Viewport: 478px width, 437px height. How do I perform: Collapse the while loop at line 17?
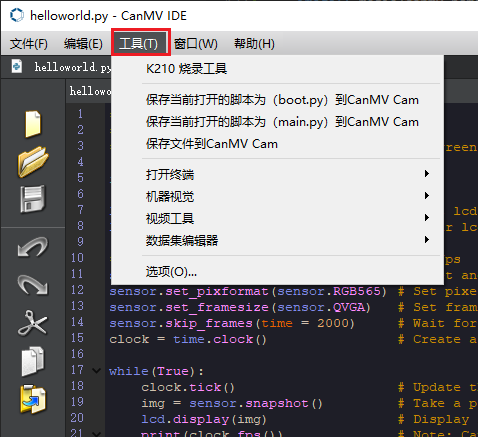pos(96,371)
